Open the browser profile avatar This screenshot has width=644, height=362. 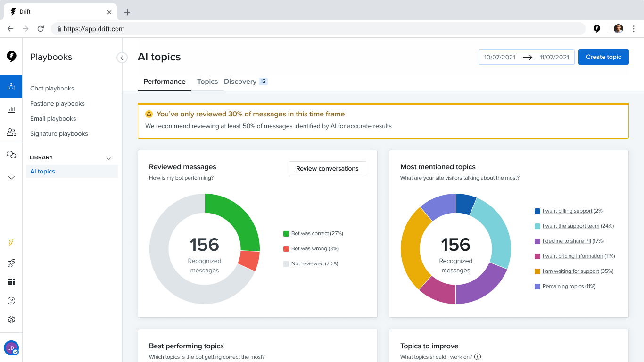click(619, 29)
